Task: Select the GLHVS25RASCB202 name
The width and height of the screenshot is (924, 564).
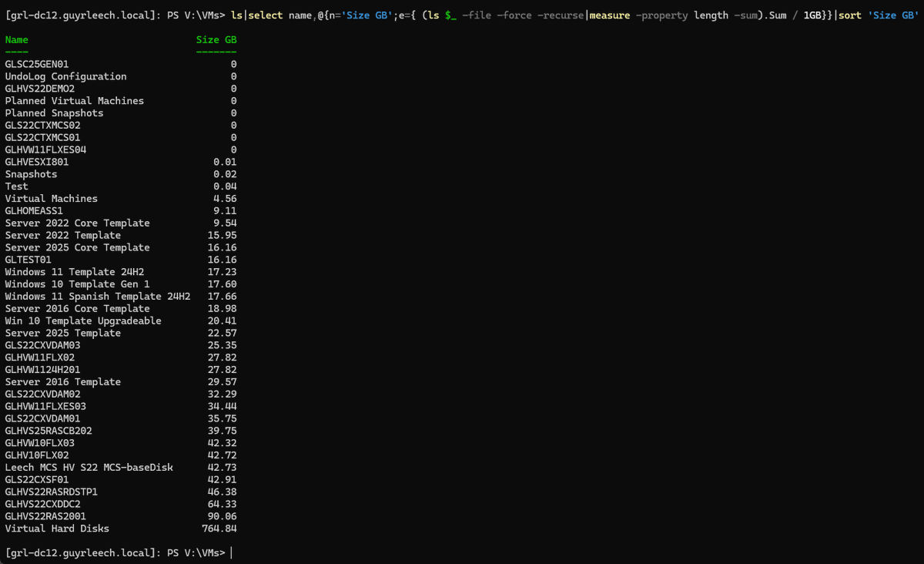Action: click(49, 431)
